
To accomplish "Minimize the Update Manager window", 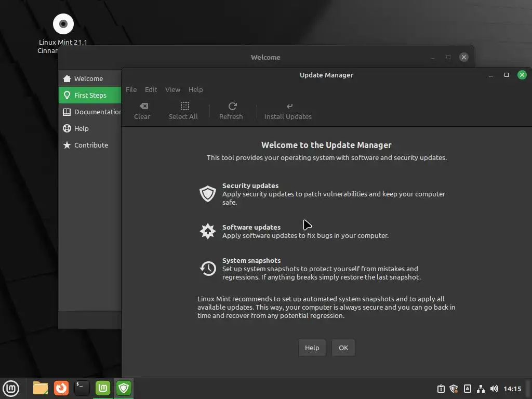I will pos(491,75).
